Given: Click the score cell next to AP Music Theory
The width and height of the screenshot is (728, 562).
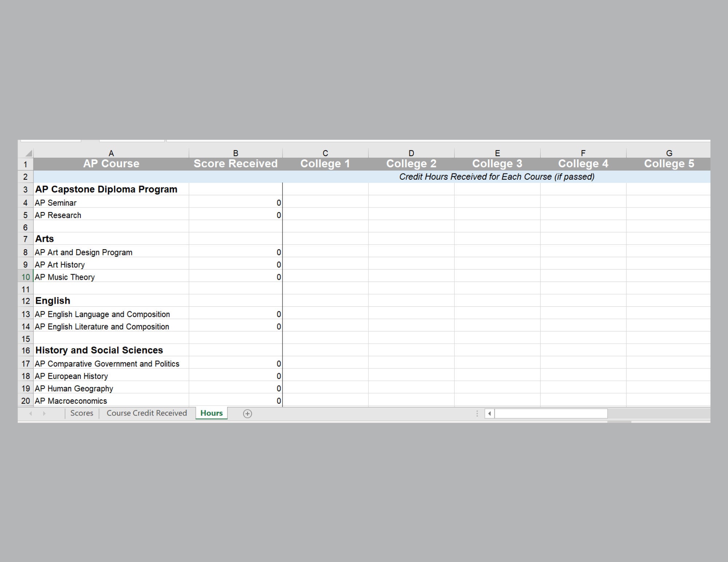Looking at the screenshot, I should 235,277.
